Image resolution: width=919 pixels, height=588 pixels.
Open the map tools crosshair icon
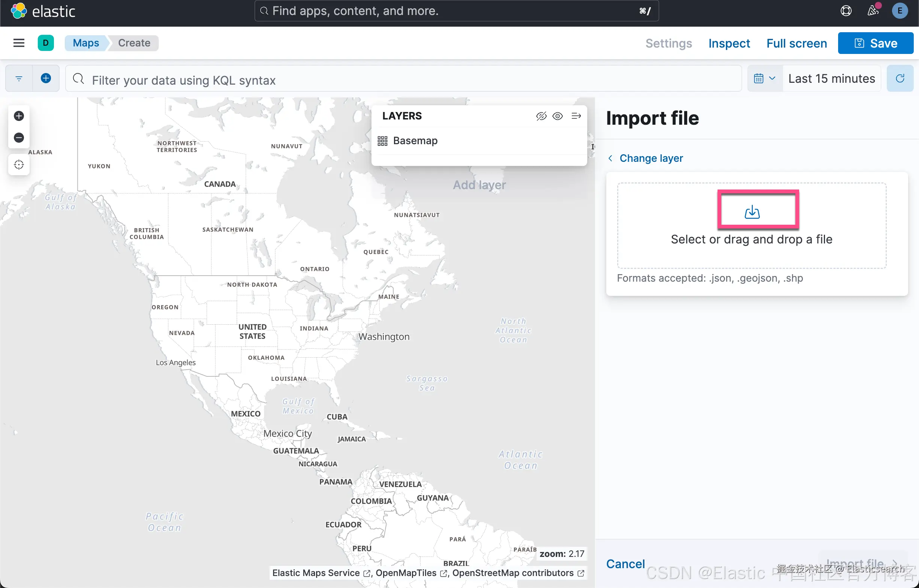19,164
